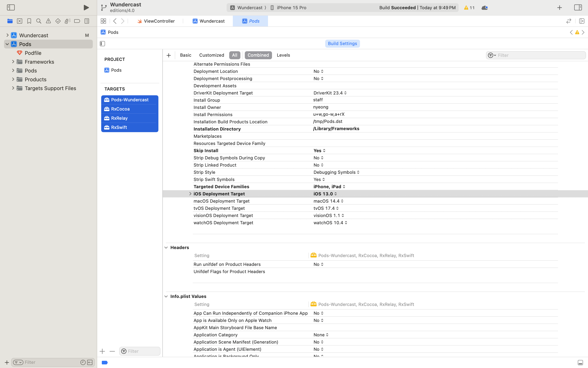Image resolution: width=588 pixels, height=368 pixels.
Task: Change the Strip Style dropdown
Action: pos(336,172)
